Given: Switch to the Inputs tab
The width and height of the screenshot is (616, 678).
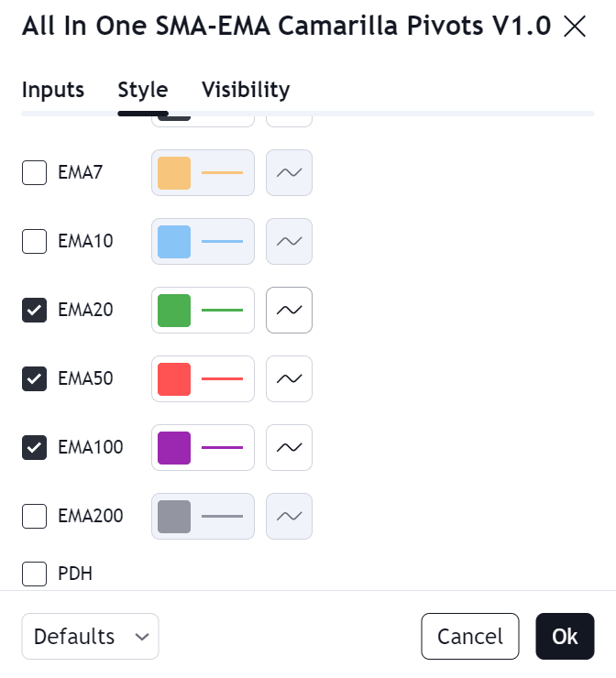Looking at the screenshot, I should tap(53, 90).
